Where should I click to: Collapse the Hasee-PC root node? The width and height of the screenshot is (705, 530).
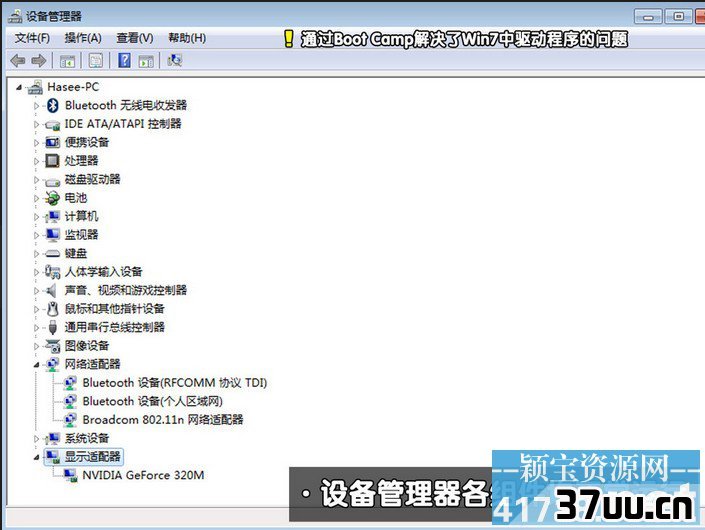click(x=19, y=87)
